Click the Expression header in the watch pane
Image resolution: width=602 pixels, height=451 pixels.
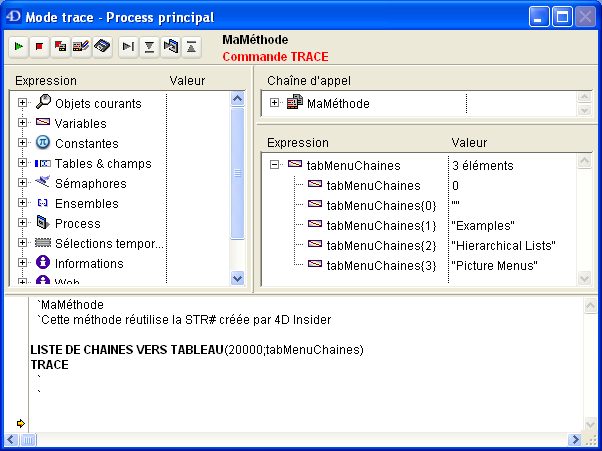pyautogui.click(x=298, y=142)
